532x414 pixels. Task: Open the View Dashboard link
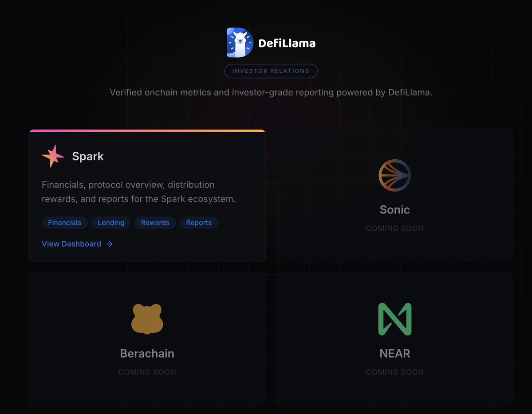(77, 244)
